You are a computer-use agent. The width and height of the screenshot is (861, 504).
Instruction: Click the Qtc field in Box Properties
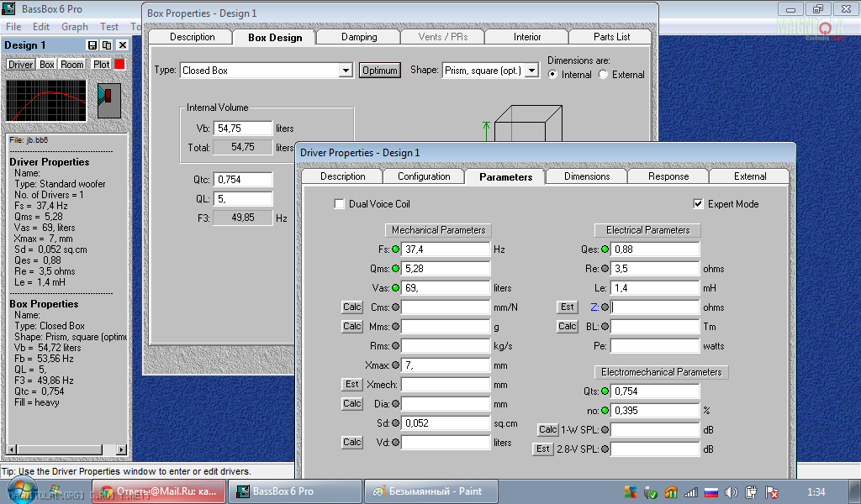pyautogui.click(x=243, y=179)
